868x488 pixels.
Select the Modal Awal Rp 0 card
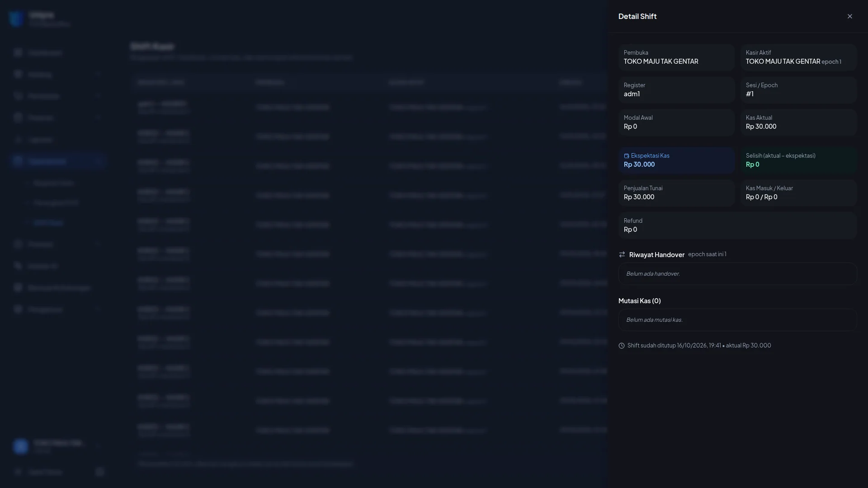click(676, 122)
